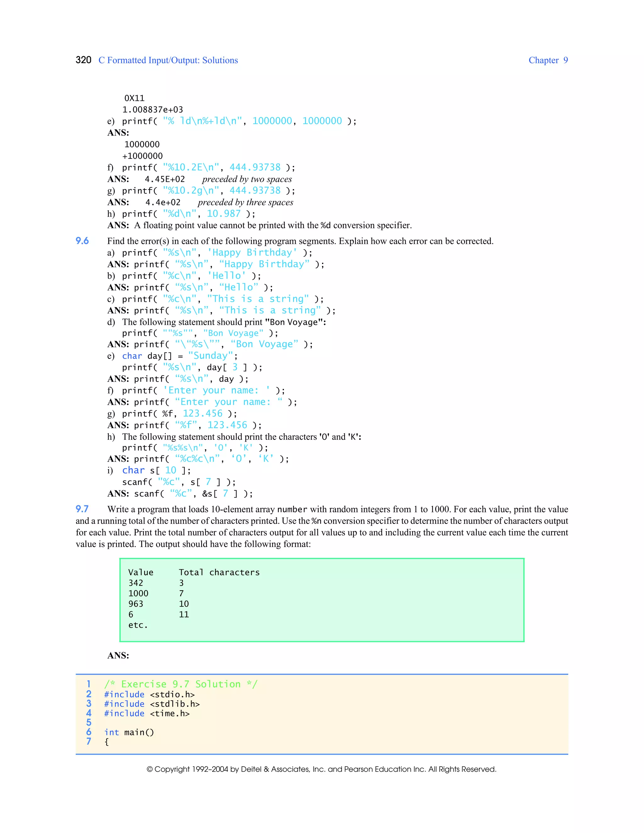Click the declaration char s[ 10 ]

(156, 471)
